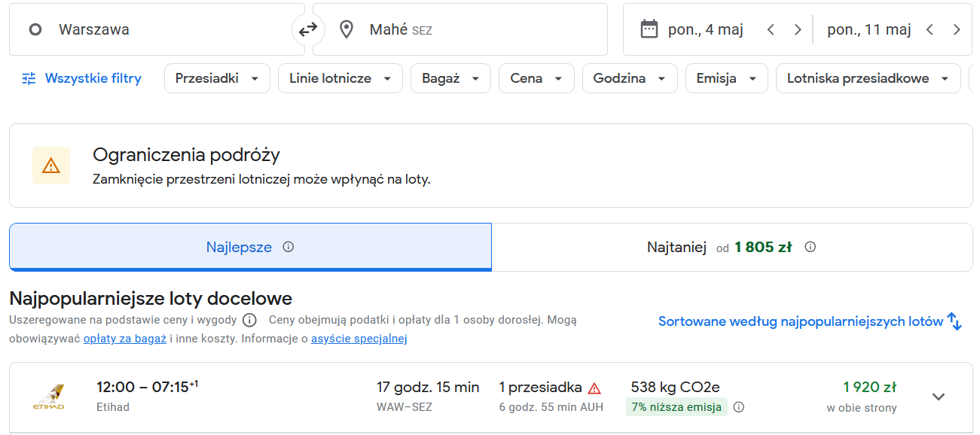Show info icon after ceny i wygody
Viewport: 980px width, 435px height.
[249, 320]
